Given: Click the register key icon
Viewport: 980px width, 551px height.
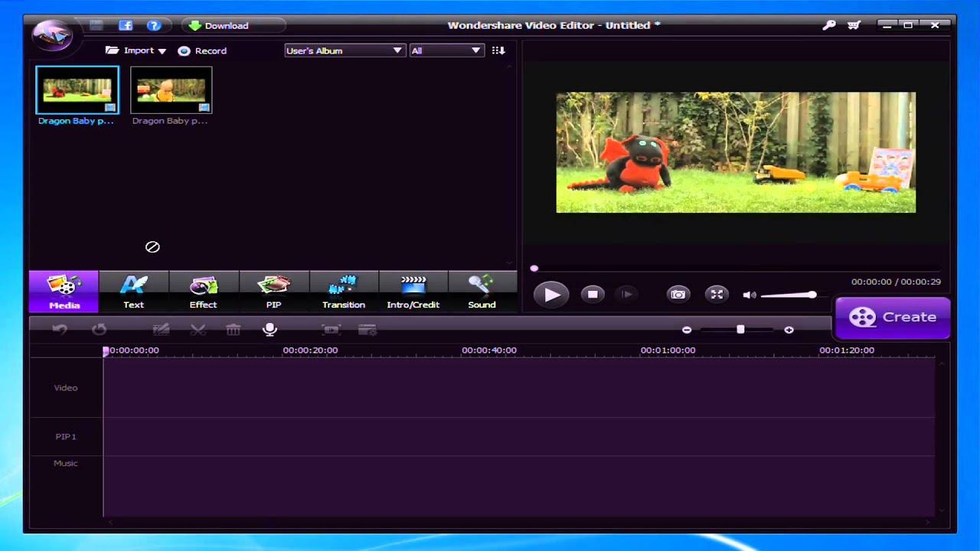Looking at the screenshot, I should [829, 25].
